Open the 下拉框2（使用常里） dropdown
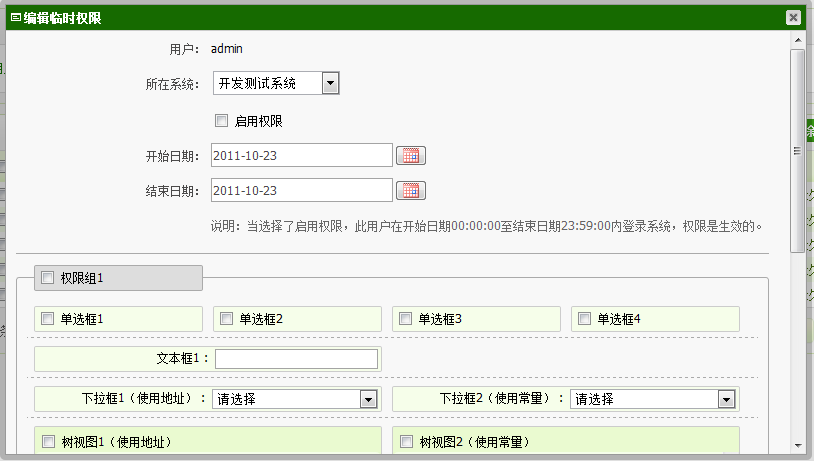Viewport: 814px width, 461px height. 653,399
